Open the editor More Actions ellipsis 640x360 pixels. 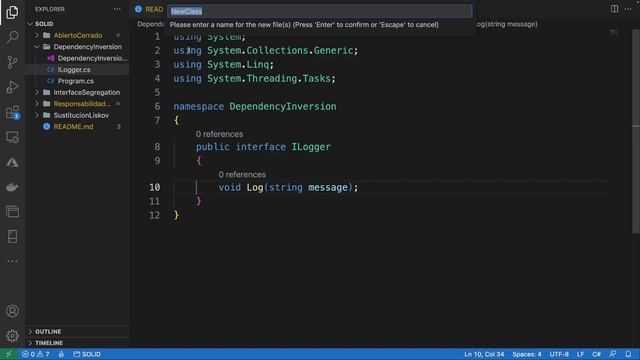[x=628, y=9]
